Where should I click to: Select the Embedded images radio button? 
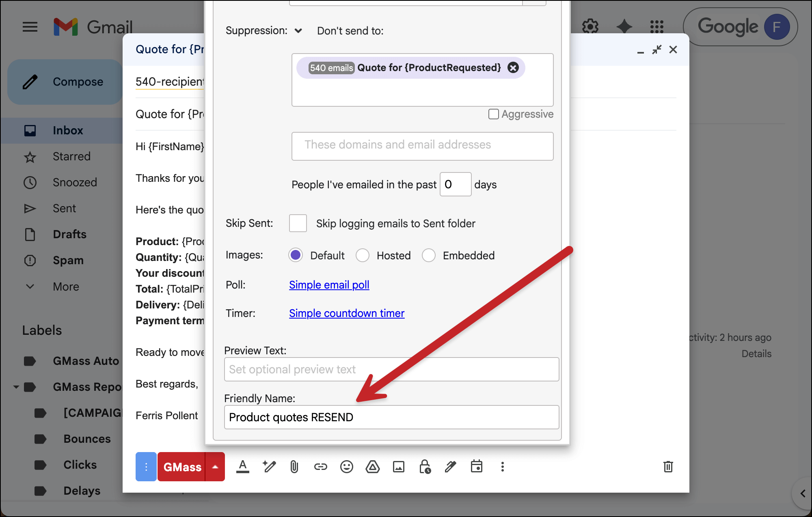(428, 255)
